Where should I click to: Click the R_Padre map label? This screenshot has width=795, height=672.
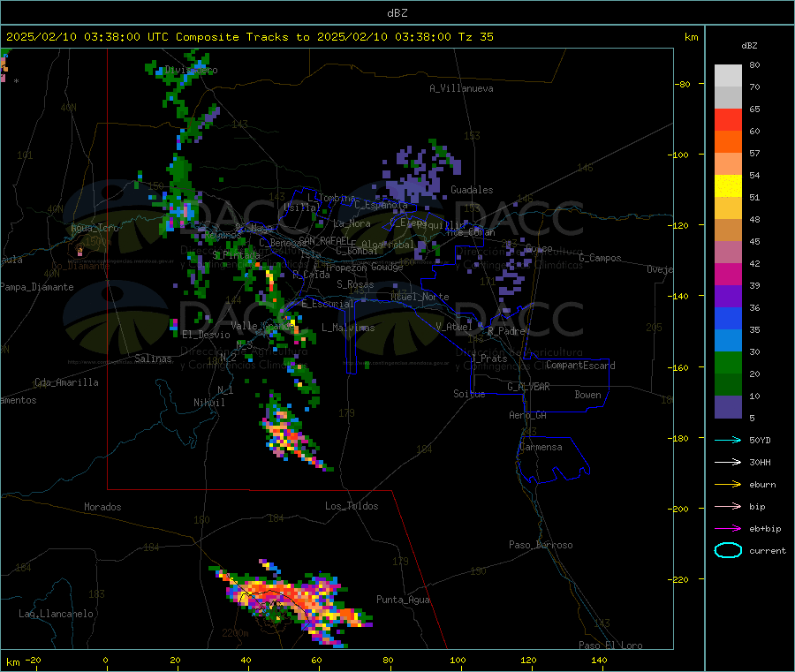coord(506,331)
